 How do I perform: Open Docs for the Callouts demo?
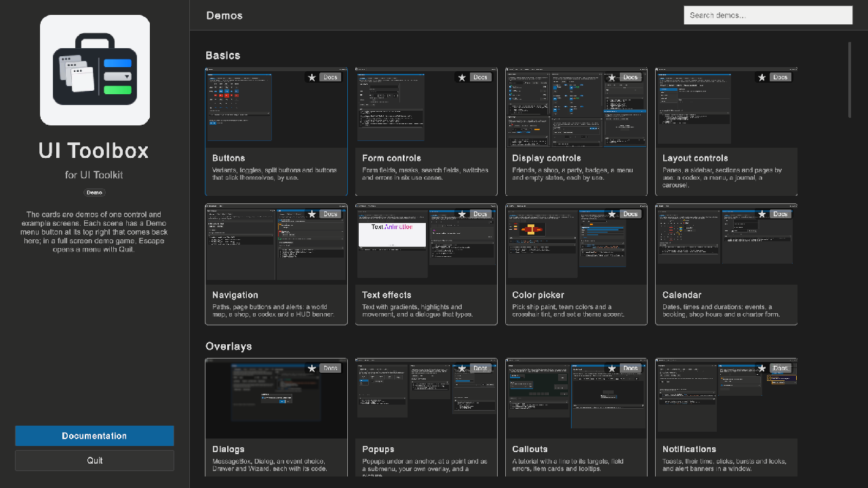coord(631,369)
